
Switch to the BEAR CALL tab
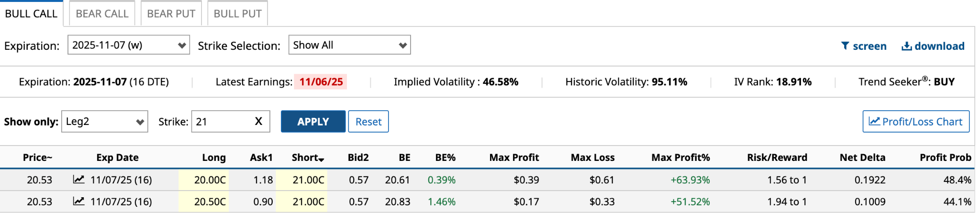102,14
